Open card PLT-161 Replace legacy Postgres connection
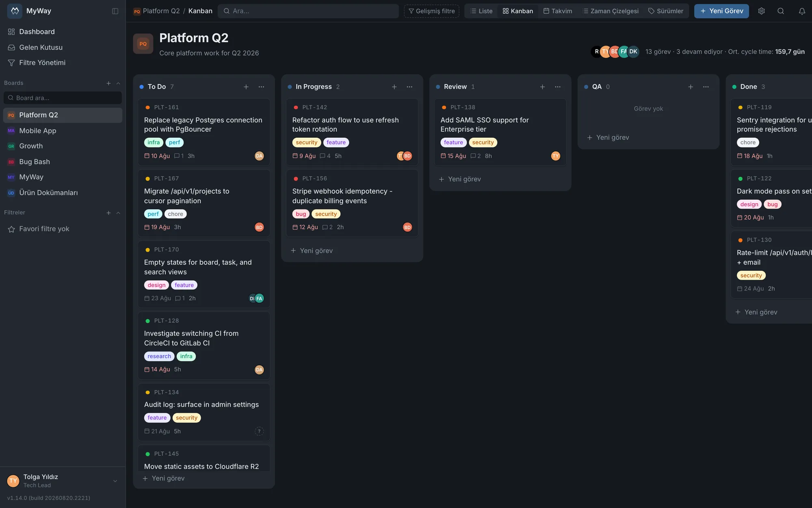 point(204,132)
